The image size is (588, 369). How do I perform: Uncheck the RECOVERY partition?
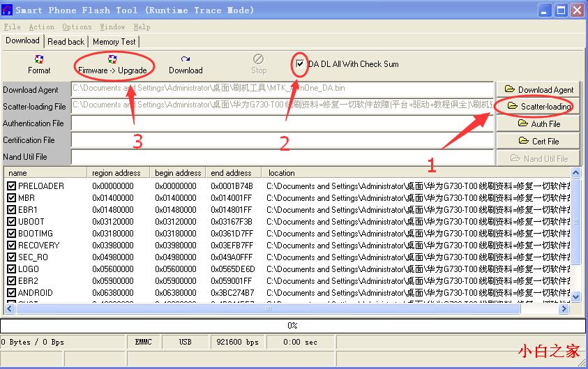[12, 246]
